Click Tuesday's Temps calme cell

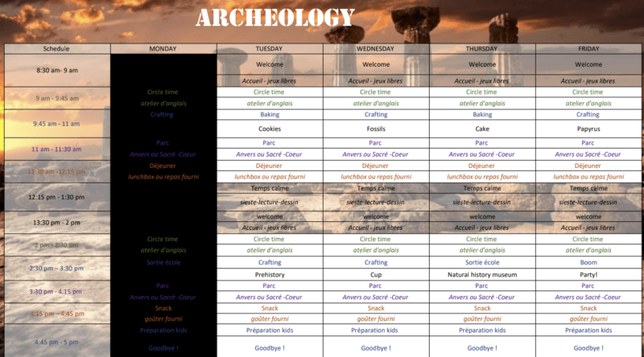click(x=270, y=188)
